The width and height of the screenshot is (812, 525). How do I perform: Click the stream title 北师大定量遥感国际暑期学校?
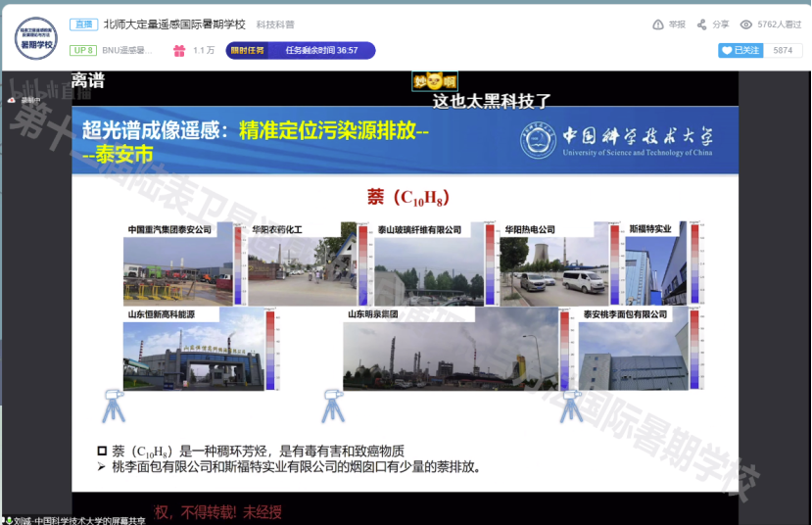click(x=174, y=24)
